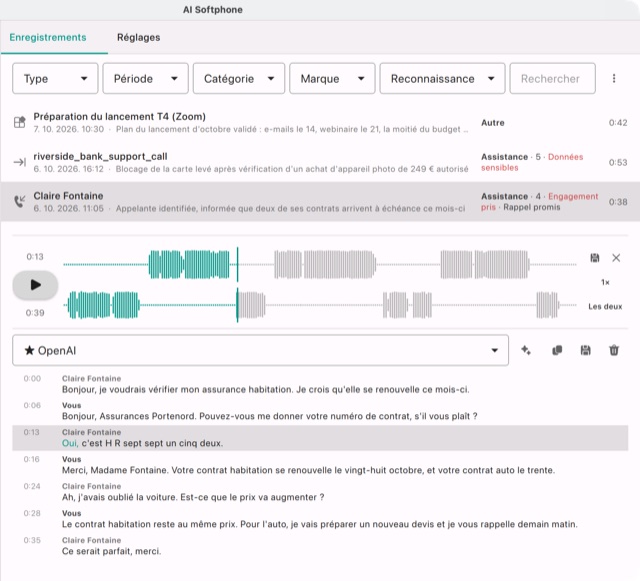
Task: Jump to the transcript line at 0:28
Action: (x=320, y=519)
